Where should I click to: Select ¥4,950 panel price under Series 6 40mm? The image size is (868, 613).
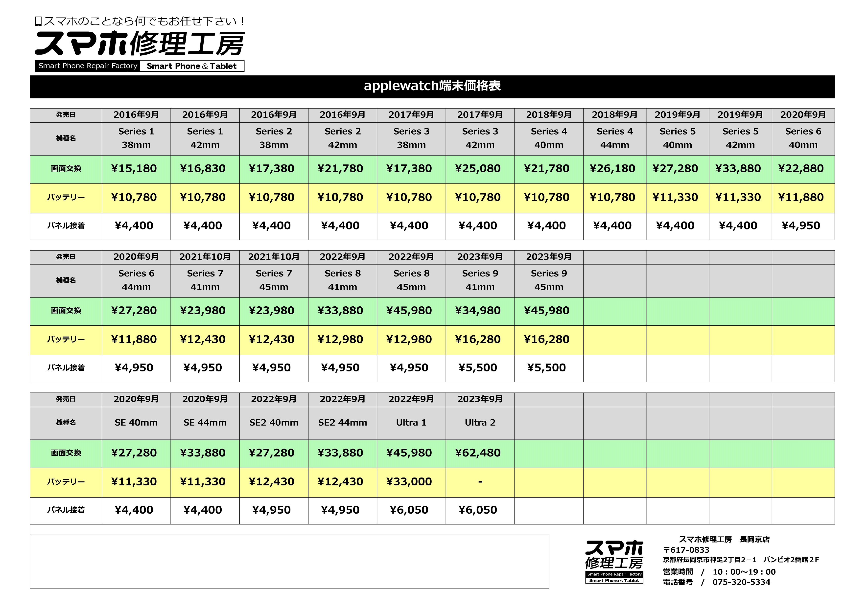tap(801, 226)
